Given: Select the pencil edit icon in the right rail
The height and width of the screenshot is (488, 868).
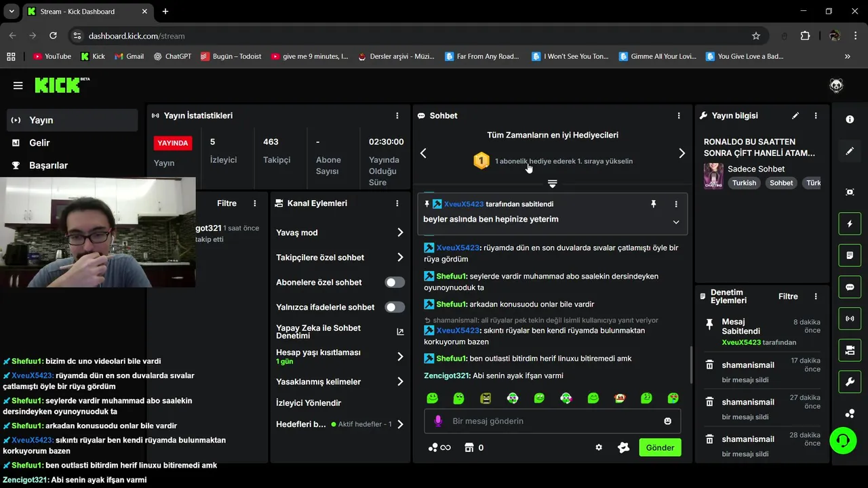Looking at the screenshot, I should (850, 151).
